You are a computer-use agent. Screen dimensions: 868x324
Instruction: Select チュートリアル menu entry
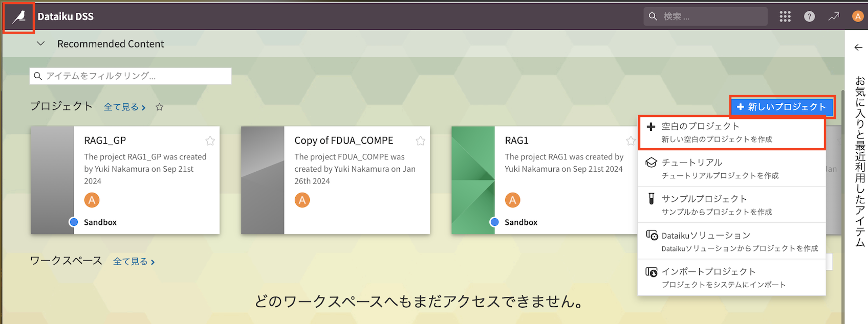pos(731,169)
